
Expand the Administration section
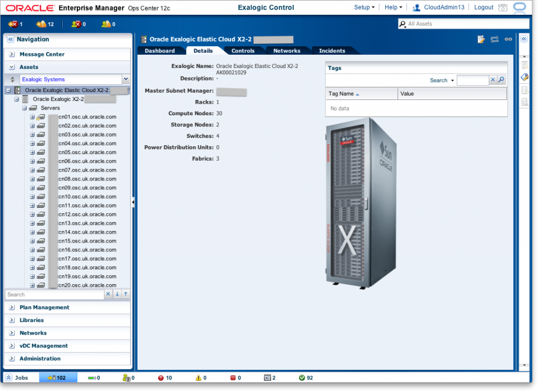click(12, 359)
